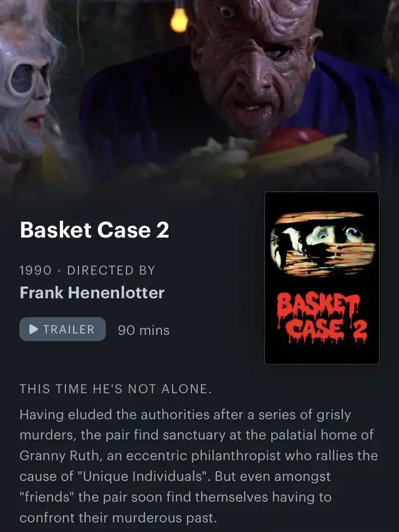Open the Basket Case 2 poster thumbnail
Image resolution: width=399 pixels, height=532 pixels.
point(322,278)
